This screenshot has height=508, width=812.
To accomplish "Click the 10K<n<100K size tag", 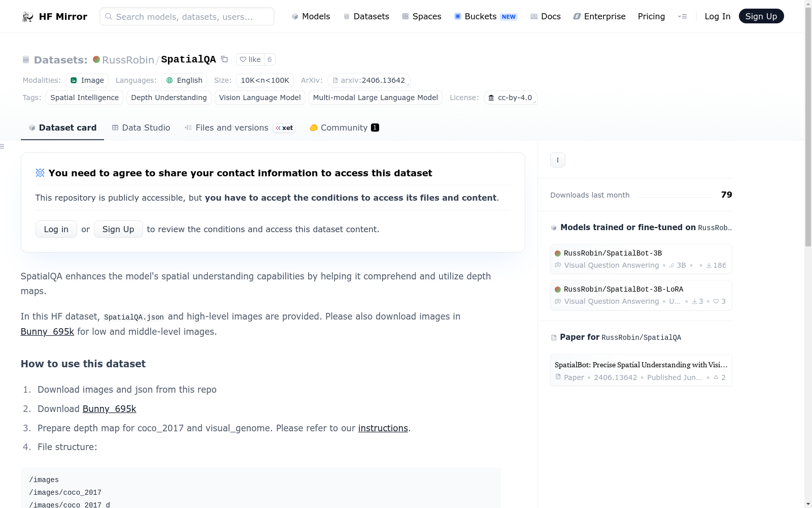I will pyautogui.click(x=265, y=80).
